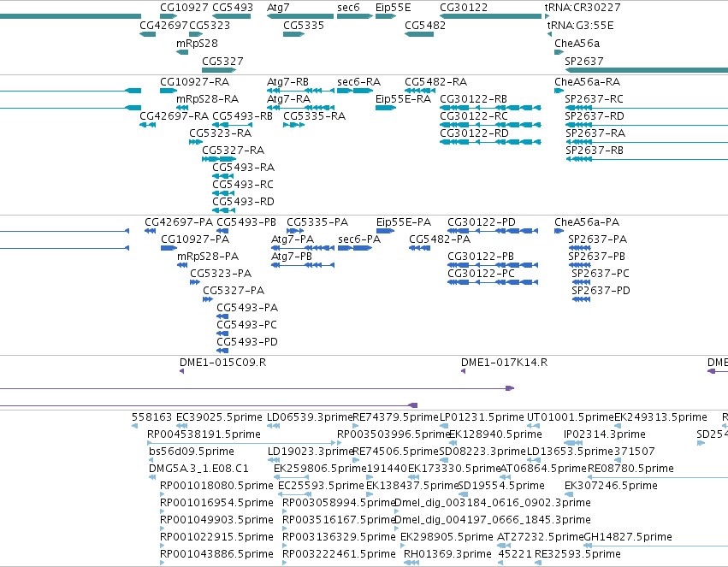Image resolution: width=728 pixels, height=567 pixels.
Task: Open protein sec6-PA label
Action: 359,239
